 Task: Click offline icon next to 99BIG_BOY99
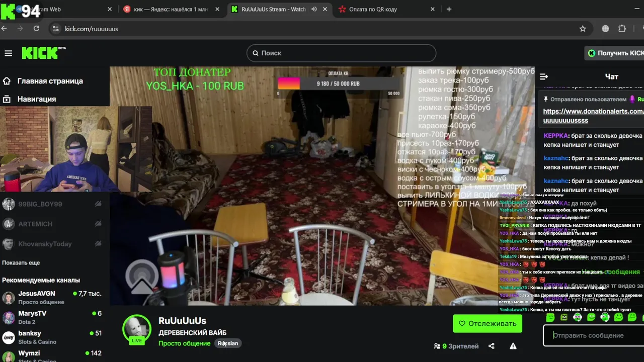[x=98, y=204]
